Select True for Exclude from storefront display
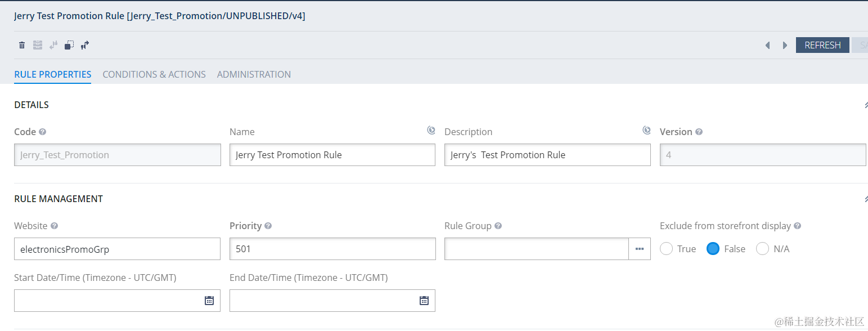The image size is (868, 331). click(667, 249)
